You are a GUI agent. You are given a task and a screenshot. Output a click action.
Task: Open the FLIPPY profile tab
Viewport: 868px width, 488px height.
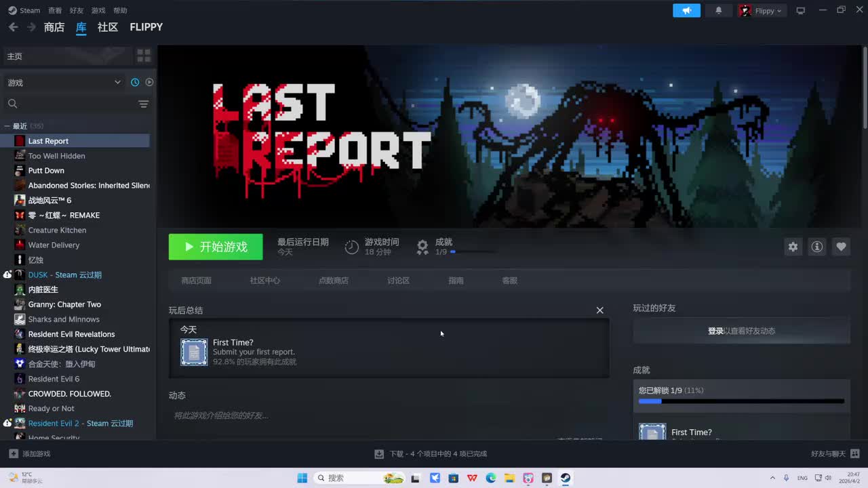coord(146,27)
